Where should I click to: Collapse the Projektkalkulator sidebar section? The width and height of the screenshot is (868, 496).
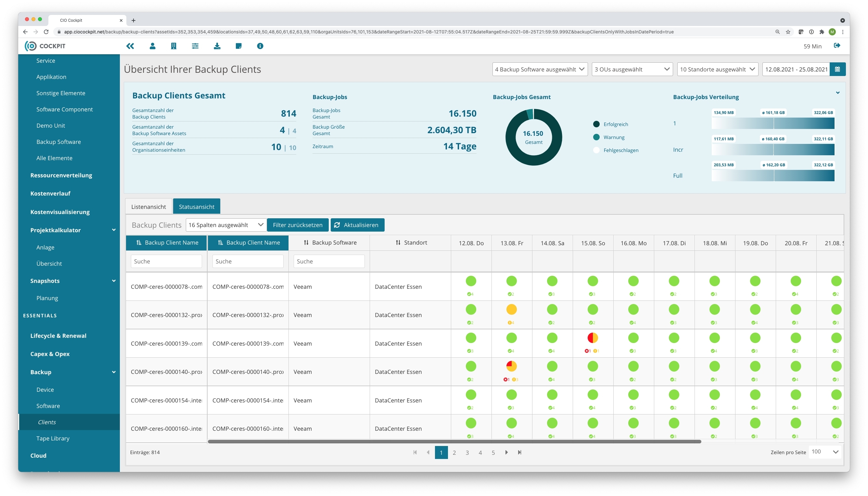tap(113, 230)
